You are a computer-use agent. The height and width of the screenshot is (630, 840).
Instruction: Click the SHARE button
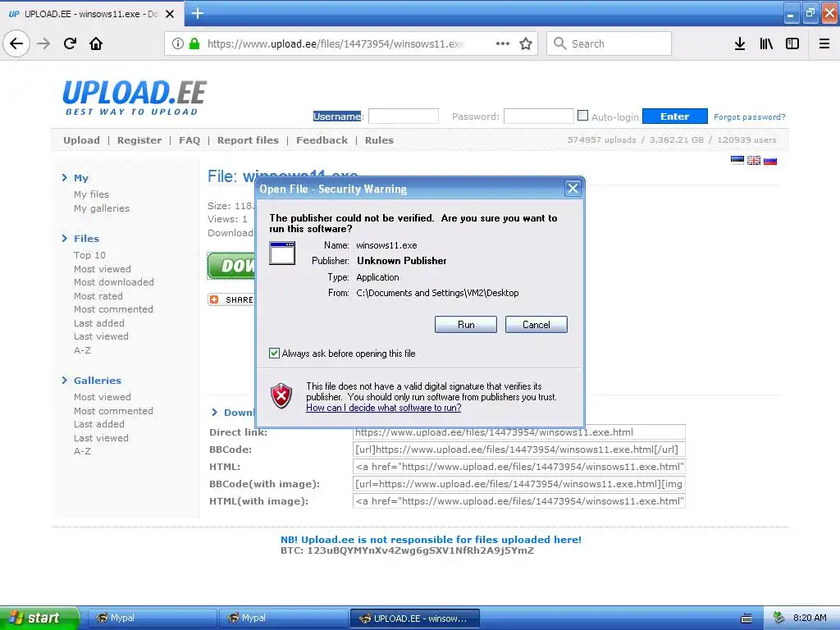pos(231,299)
